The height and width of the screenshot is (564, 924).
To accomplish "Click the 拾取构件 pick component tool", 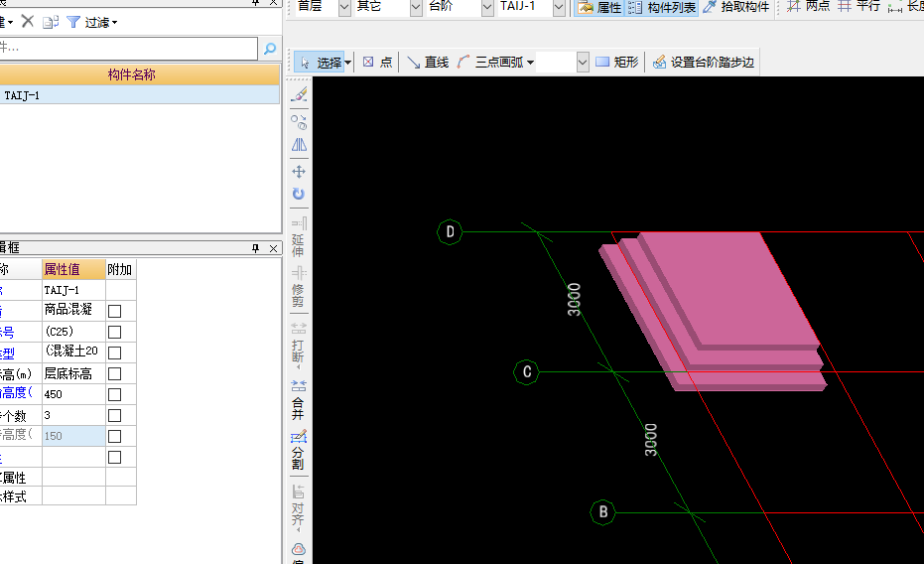I will (736, 7).
